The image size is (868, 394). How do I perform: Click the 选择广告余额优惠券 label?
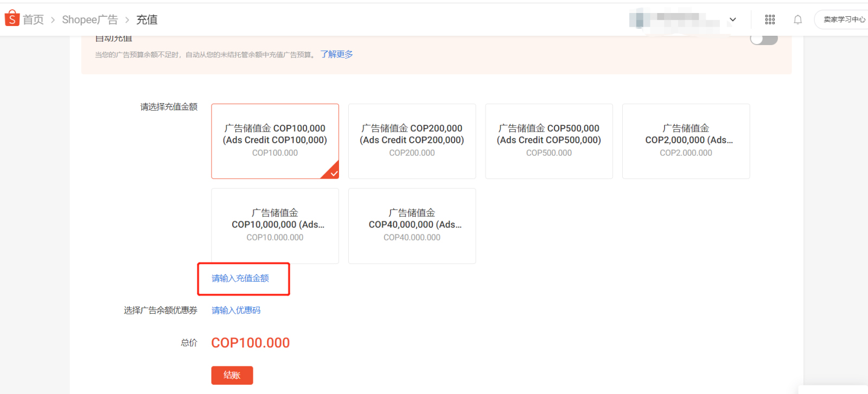[161, 310]
